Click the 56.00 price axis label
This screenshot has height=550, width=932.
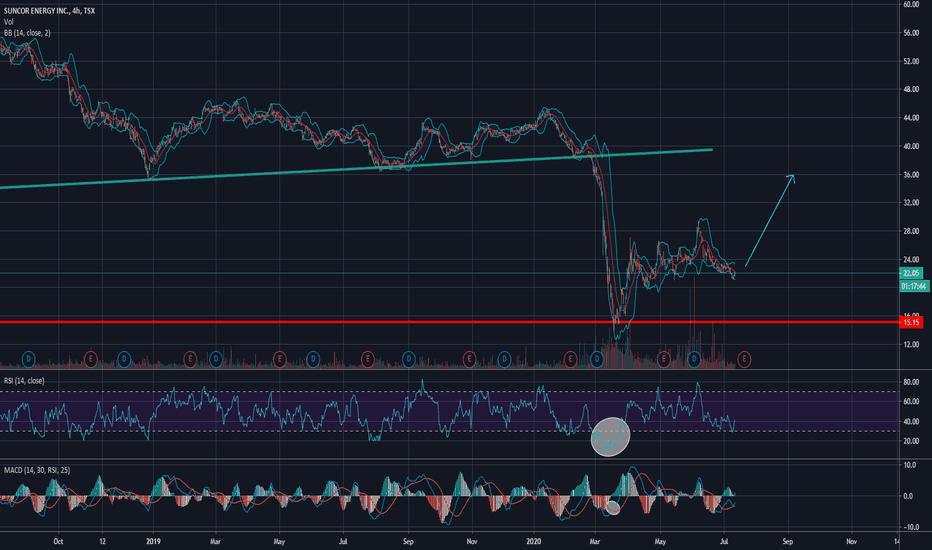point(911,33)
